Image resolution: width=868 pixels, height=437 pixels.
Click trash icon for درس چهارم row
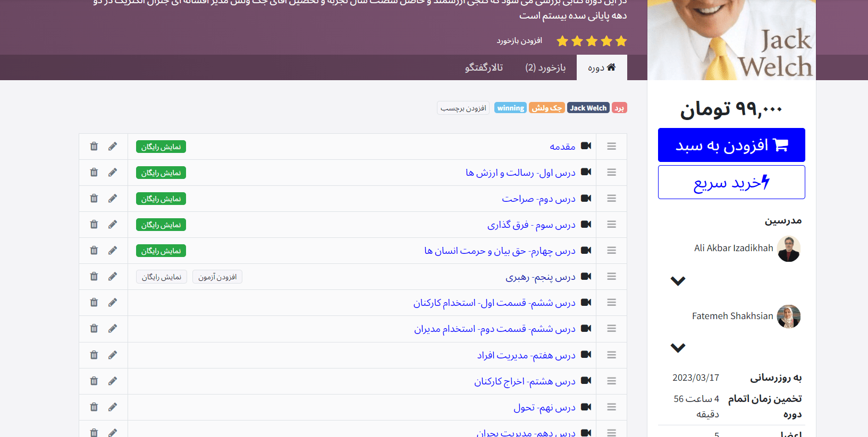pyautogui.click(x=94, y=250)
